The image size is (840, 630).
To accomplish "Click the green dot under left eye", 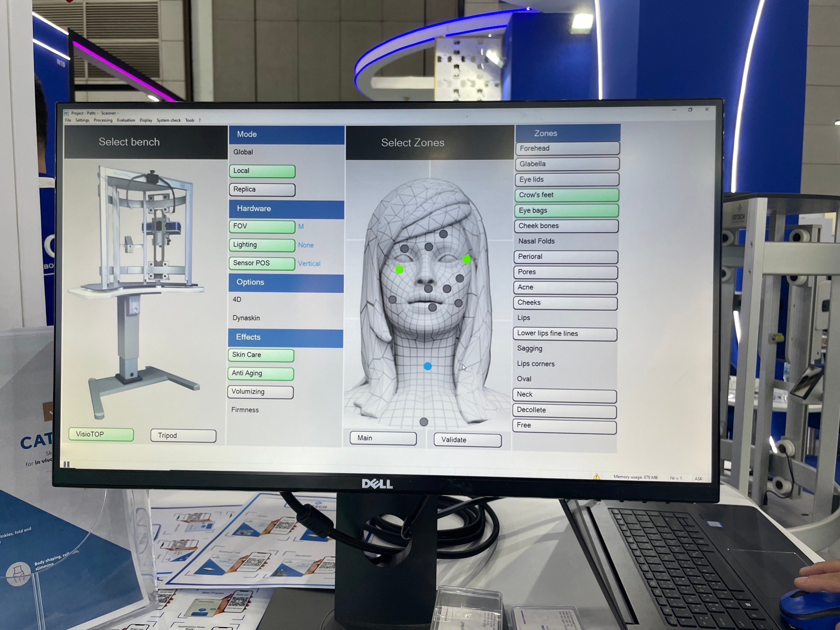I will pyautogui.click(x=399, y=270).
